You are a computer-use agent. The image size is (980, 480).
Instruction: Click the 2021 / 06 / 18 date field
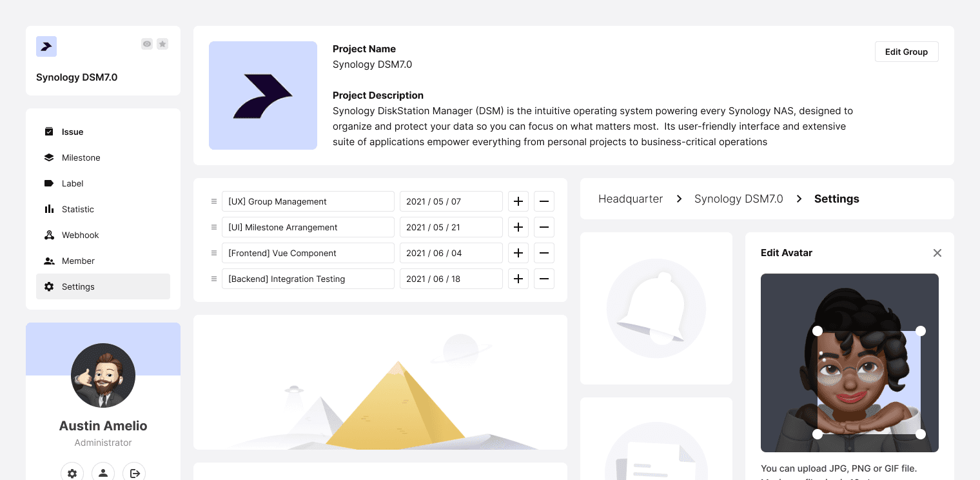(x=451, y=279)
